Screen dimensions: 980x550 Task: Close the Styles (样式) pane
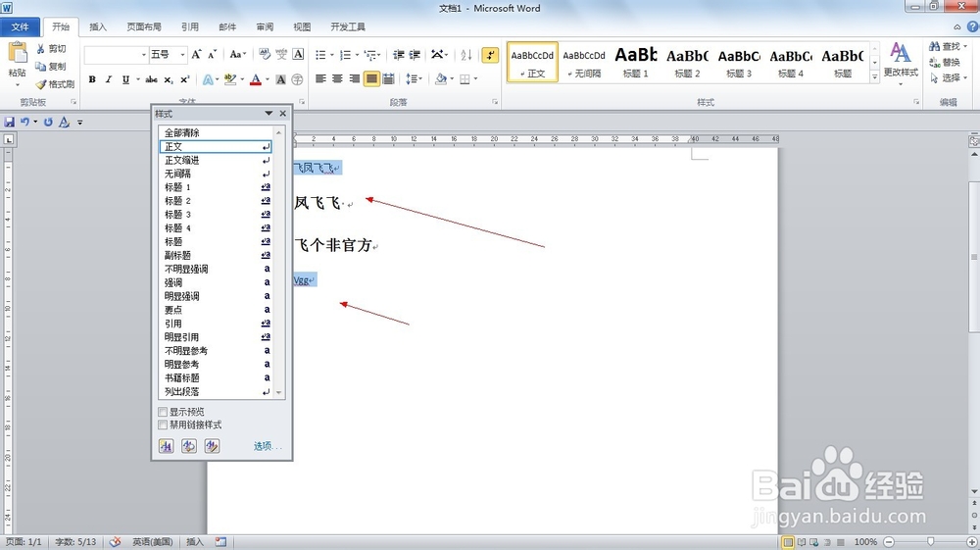click(x=283, y=113)
